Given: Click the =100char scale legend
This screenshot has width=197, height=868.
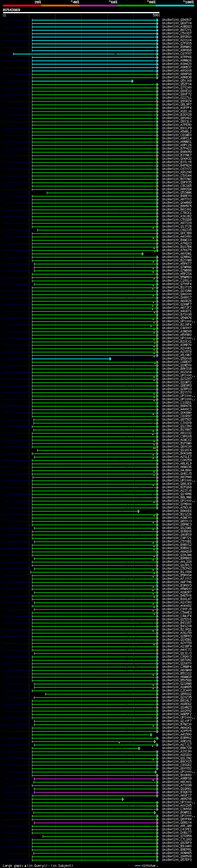Looking at the screenshot, I should point(147,865).
